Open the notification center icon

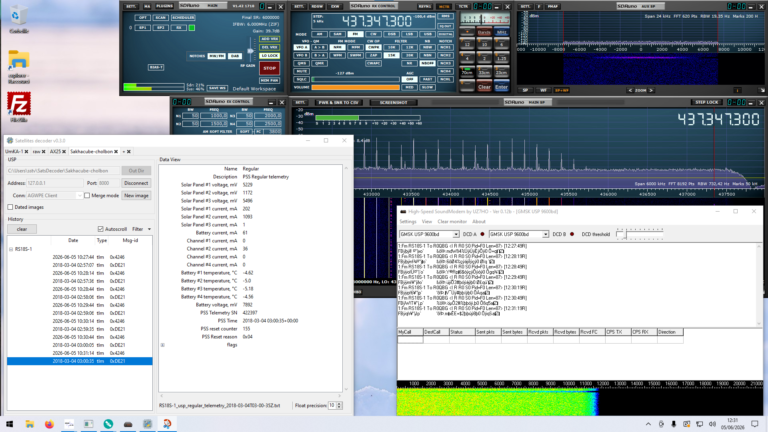[755, 424]
